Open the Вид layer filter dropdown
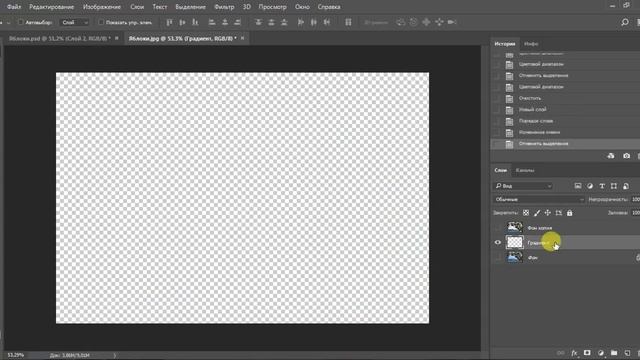Viewport: 640px width, 360px height. point(523,186)
